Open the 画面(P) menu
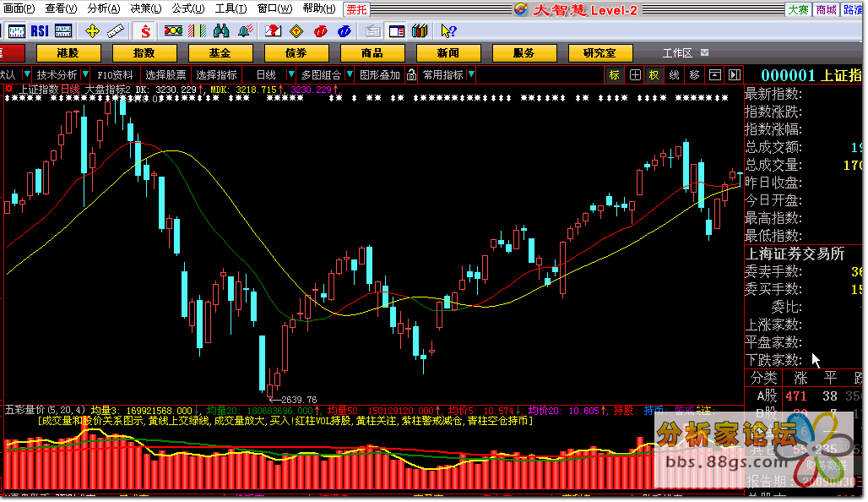Viewport: 868px width, 502px height. (x=19, y=8)
